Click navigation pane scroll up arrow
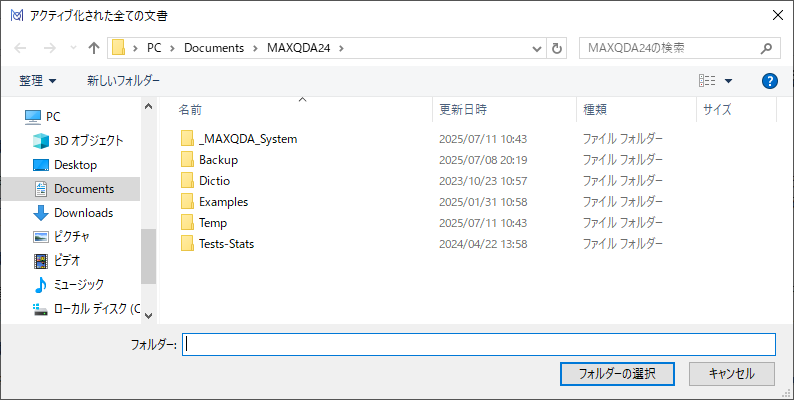The height and width of the screenshot is (400, 794). (x=148, y=106)
